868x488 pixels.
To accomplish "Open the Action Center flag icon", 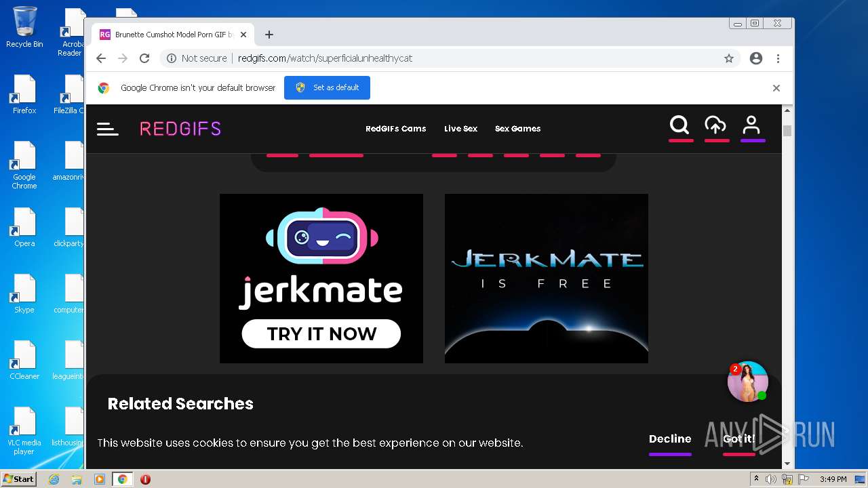I will tap(804, 479).
